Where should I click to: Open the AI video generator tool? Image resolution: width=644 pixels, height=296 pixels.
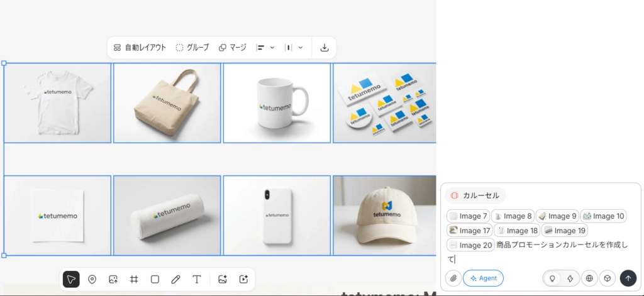click(x=243, y=280)
